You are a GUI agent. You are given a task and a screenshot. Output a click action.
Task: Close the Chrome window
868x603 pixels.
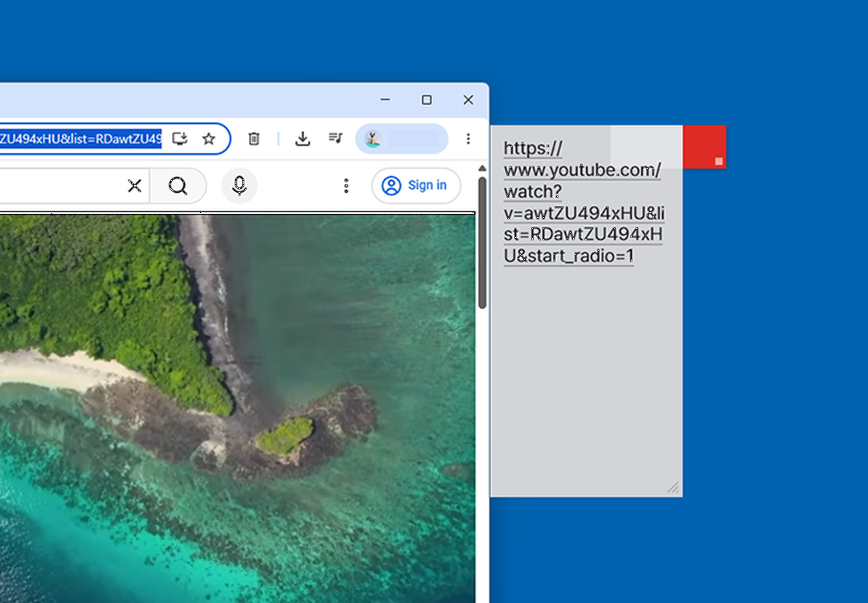point(469,100)
